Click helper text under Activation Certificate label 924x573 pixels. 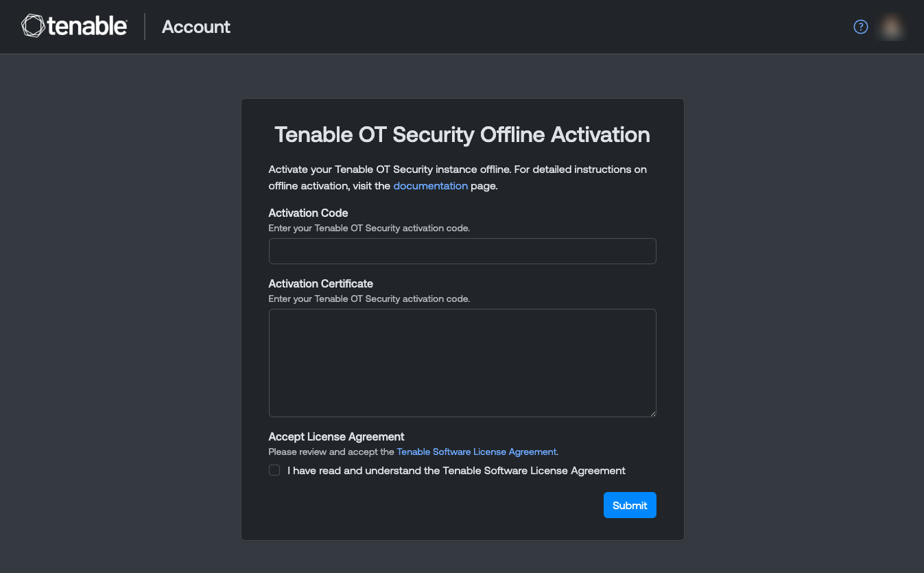pos(369,299)
